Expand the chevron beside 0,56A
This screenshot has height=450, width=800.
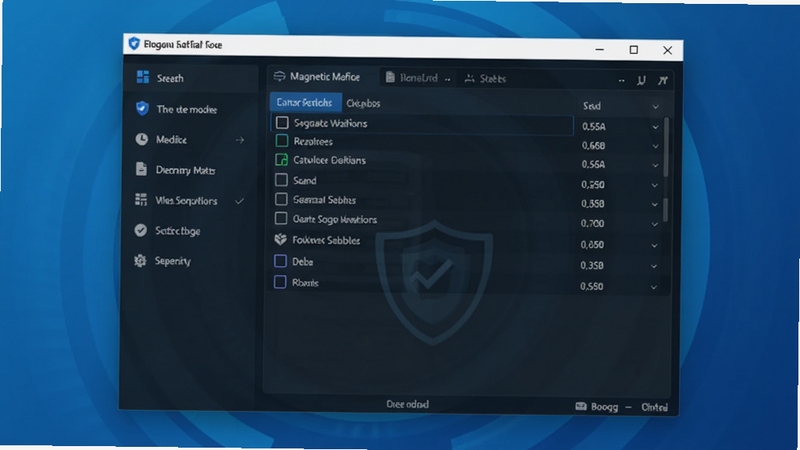655,165
